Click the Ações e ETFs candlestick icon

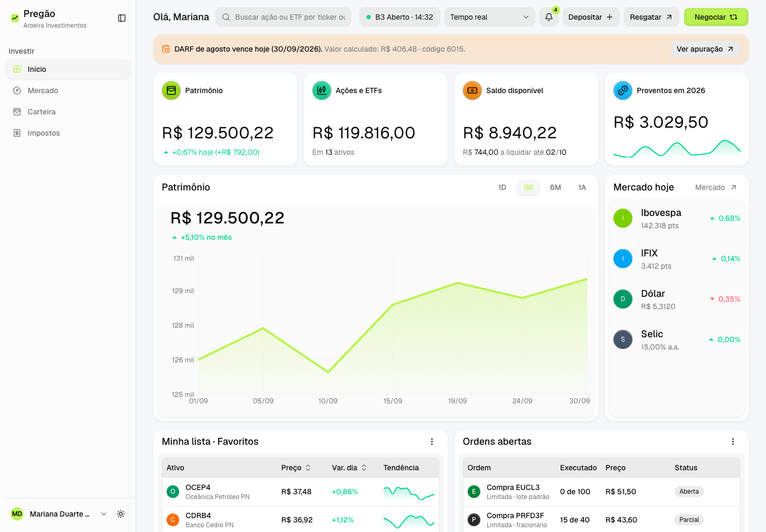point(322,90)
